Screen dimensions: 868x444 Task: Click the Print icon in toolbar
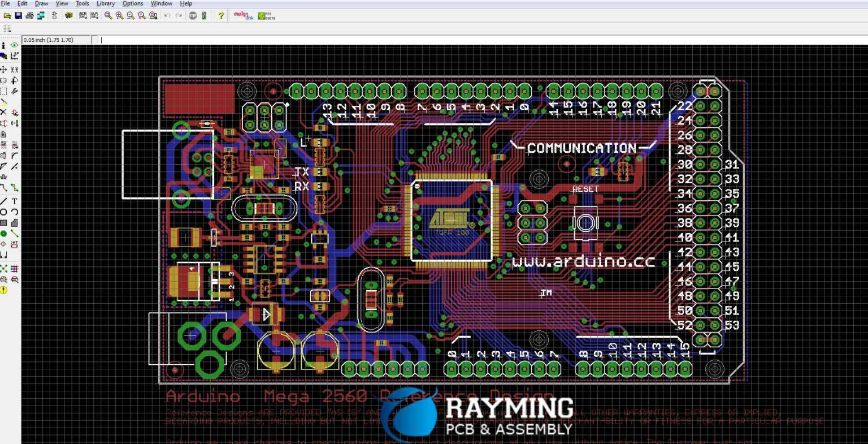coord(29,16)
